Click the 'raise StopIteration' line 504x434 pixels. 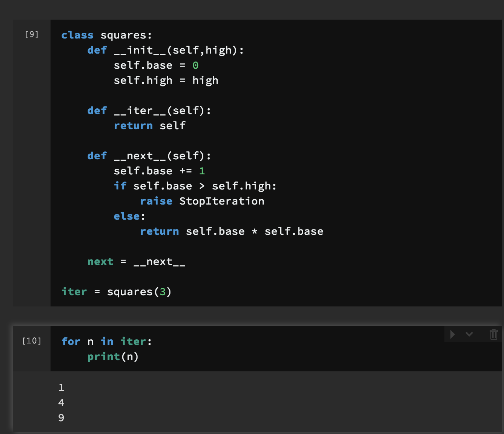pos(202,201)
